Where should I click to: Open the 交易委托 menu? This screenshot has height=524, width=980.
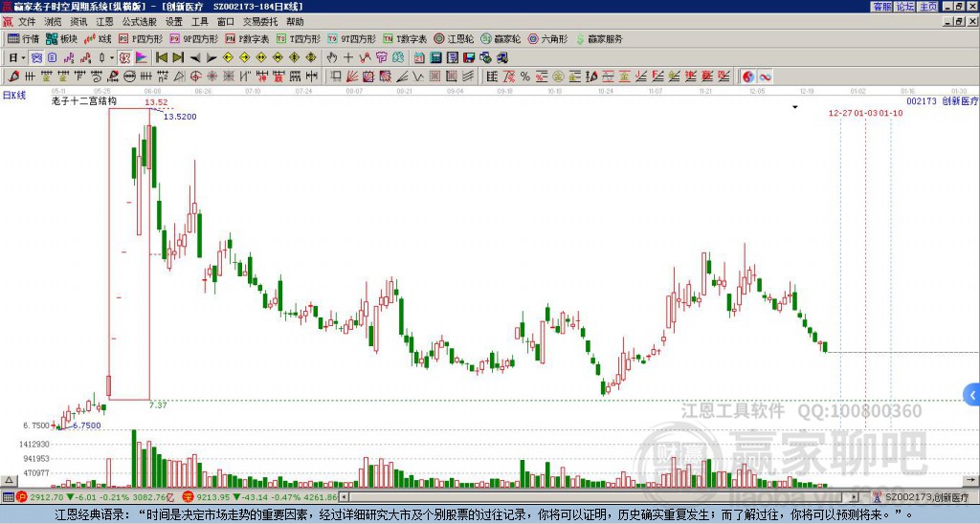[260, 22]
